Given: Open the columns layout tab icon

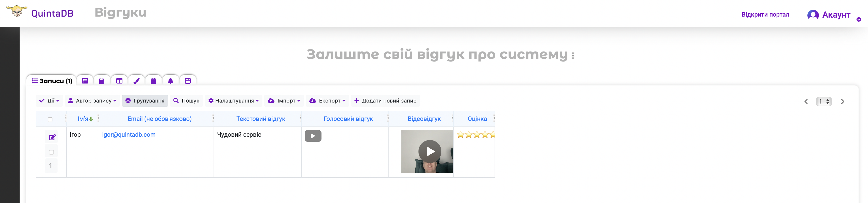Looking at the screenshot, I should tap(119, 81).
